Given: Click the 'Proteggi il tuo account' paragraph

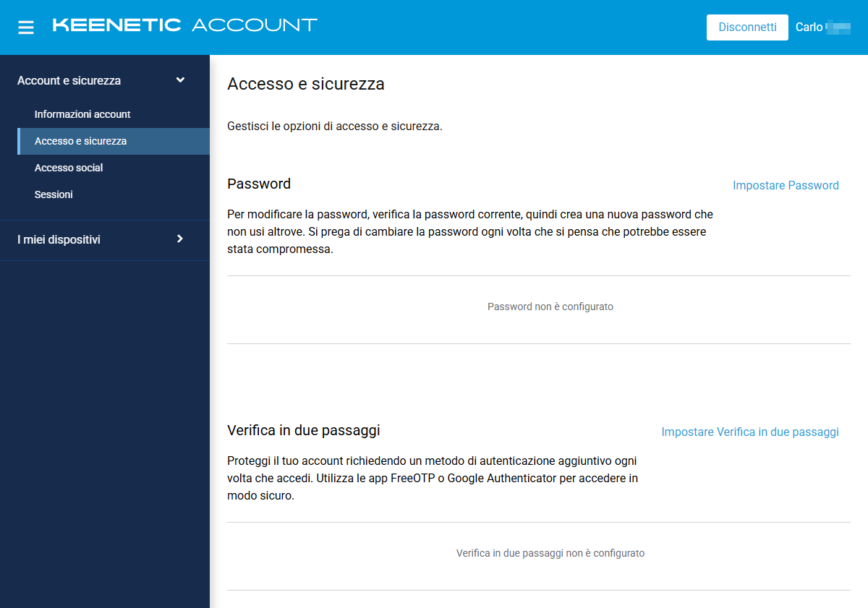Looking at the screenshot, I should (x=433, y=479).
